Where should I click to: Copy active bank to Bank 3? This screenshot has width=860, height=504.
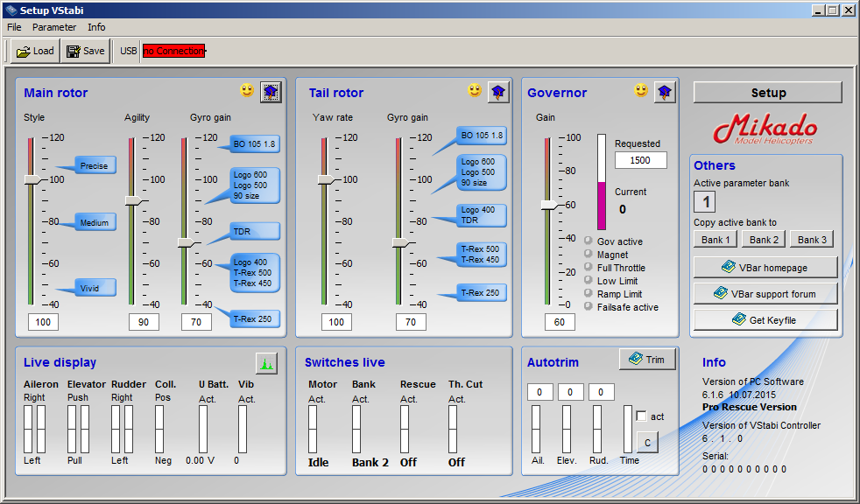813,240
